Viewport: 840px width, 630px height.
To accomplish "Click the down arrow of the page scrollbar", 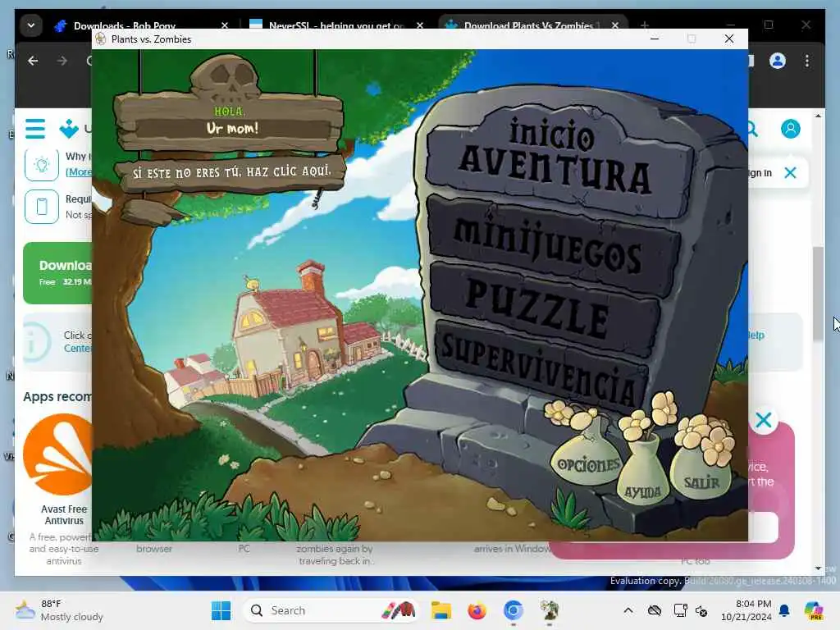I will click(x=818, y=568).
